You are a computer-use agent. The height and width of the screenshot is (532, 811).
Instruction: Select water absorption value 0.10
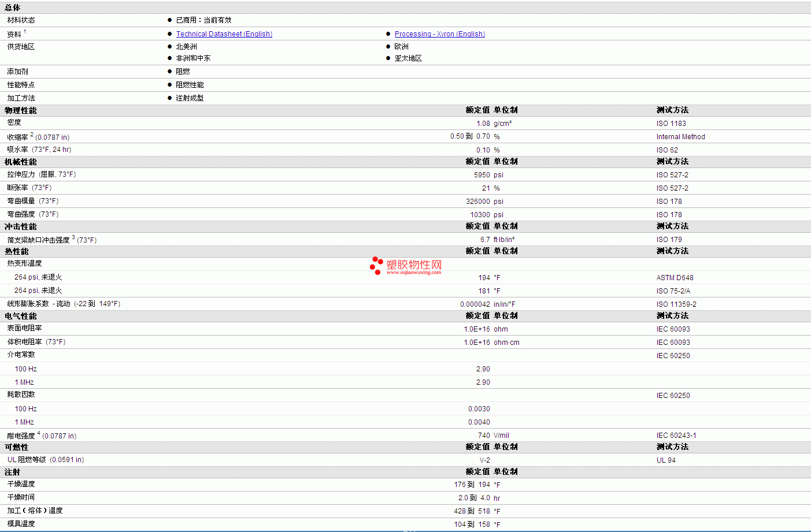pos(483,150)
